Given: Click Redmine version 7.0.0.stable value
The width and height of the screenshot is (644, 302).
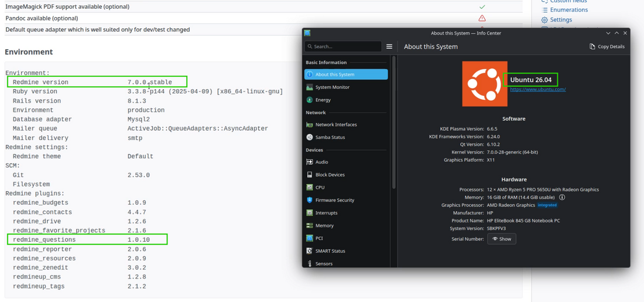Looking at the screenshot, I should (149, 82).
